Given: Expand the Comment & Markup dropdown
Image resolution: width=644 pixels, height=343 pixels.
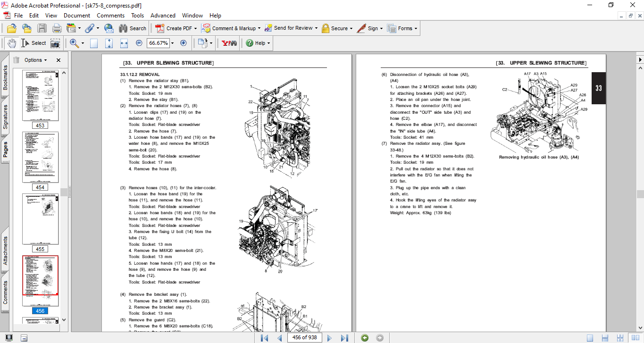Looking at the screenshot, I should click(260, 28).
